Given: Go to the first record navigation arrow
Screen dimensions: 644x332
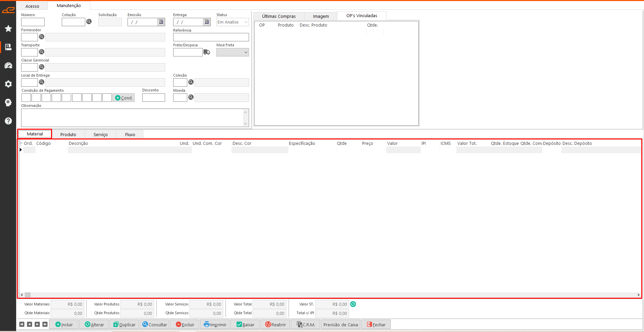Looking at the screenshot, I should [x=22, y=324].
